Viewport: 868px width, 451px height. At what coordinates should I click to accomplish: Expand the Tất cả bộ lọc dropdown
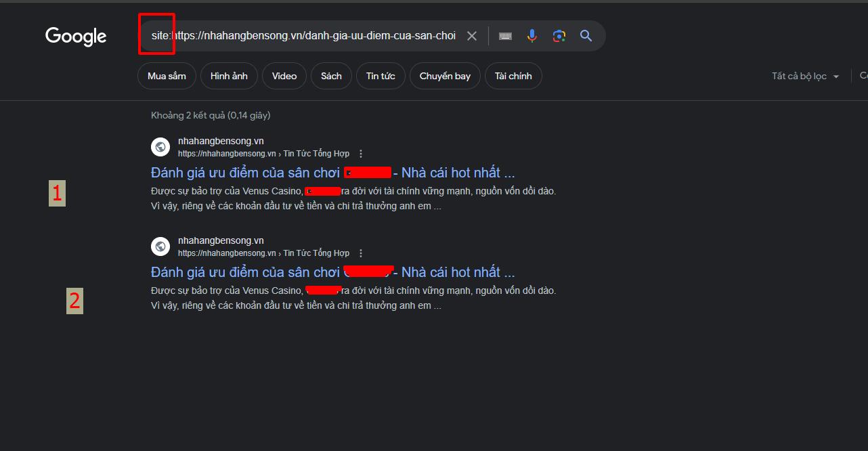pos(806,76)
